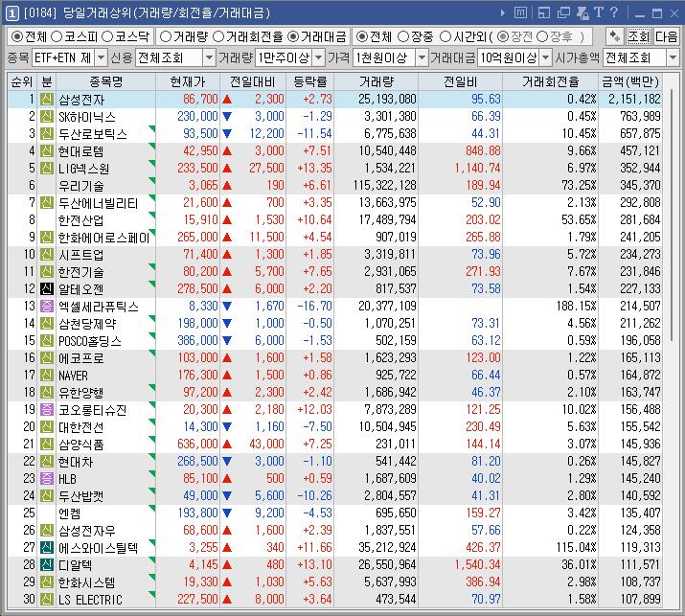Click the teal 신 badge on the 디알텍 row

tap(47, 564)
